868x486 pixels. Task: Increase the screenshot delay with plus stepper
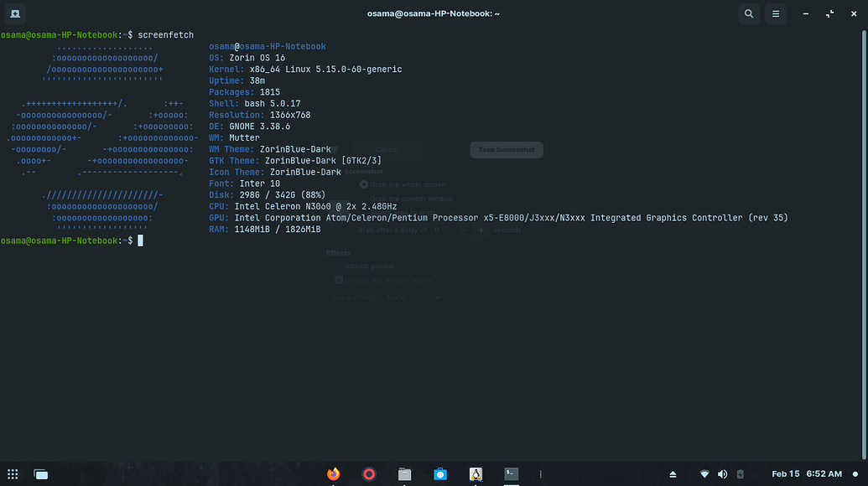(481, 230)
